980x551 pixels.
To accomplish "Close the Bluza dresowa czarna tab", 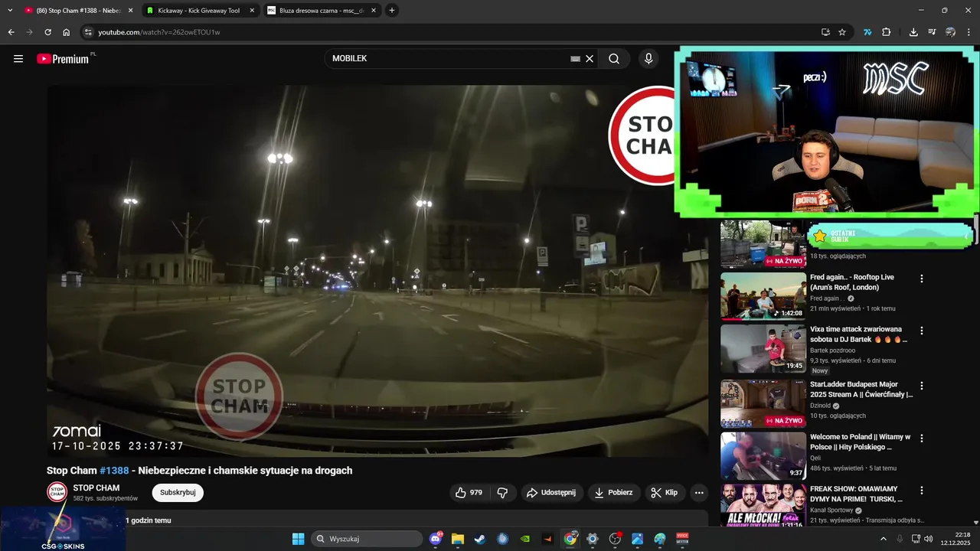I will point(374,11).
